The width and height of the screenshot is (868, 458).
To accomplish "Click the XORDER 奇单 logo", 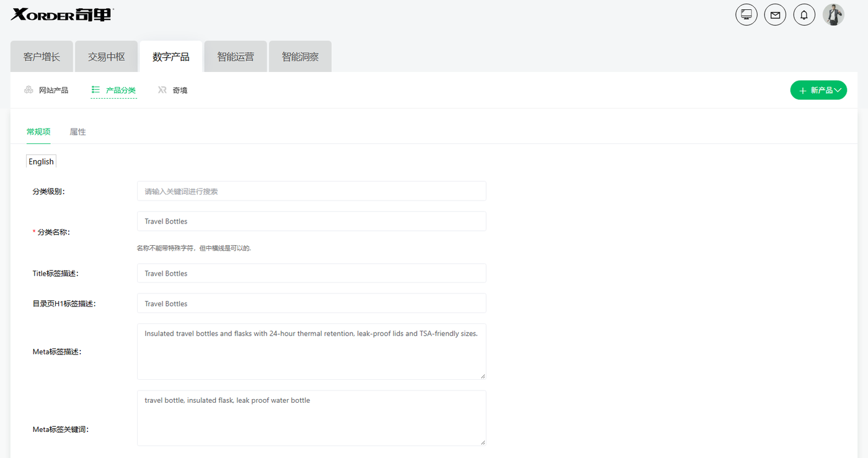I will click(61, 15).
